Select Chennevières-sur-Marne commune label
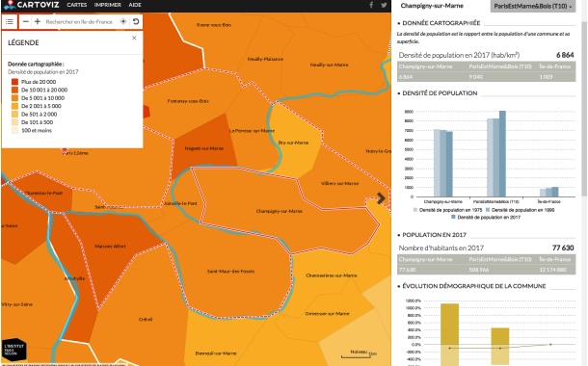The image size is (588, 366). [x=332, y=275]
